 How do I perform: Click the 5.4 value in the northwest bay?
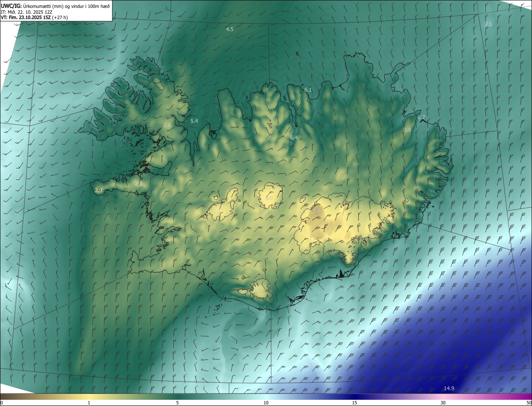(194, 121)
